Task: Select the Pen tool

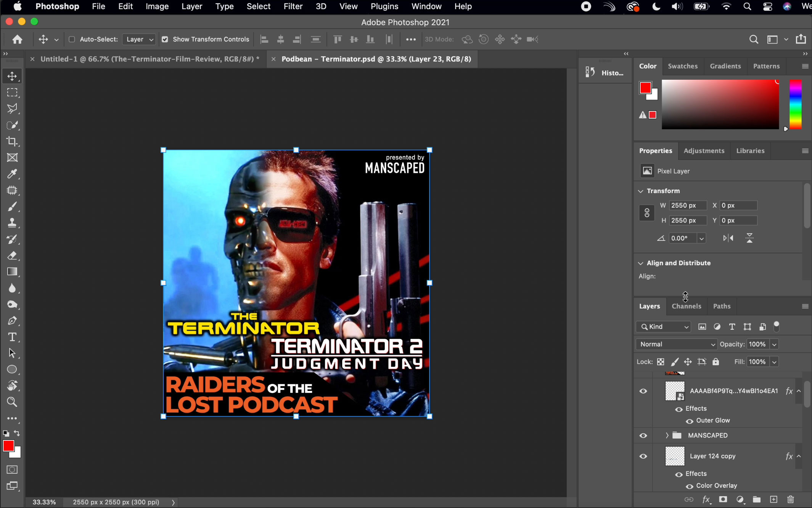Action: point(12,321)
